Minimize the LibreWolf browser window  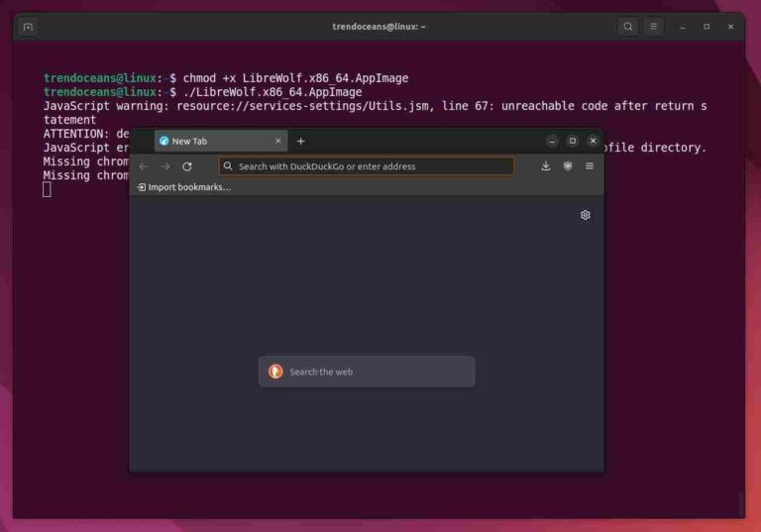(552, 141)
